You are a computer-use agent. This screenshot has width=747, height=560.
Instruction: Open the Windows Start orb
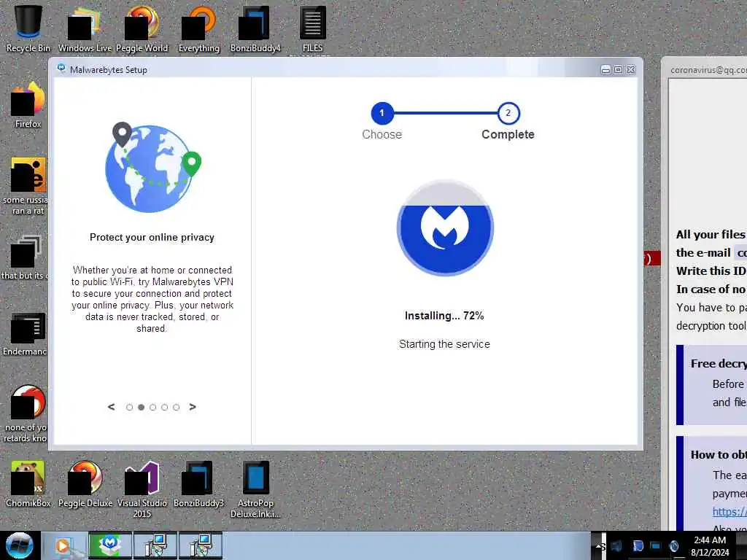pos(19,545)
